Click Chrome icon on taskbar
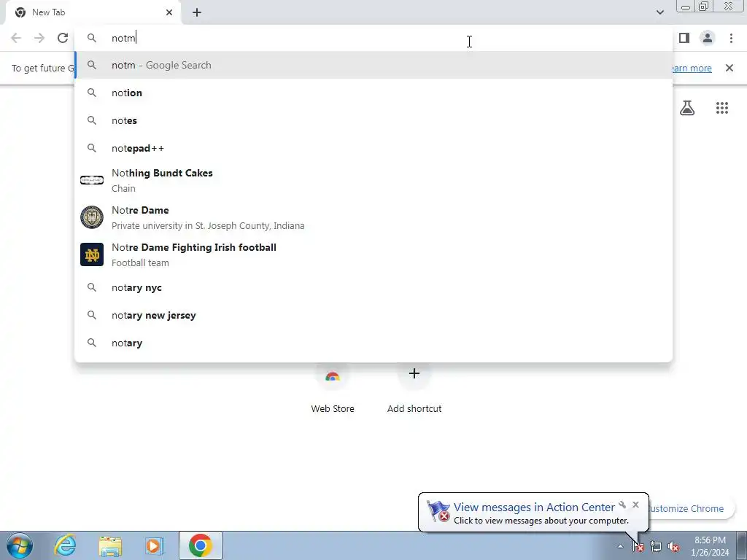Image resolution: width=747 pixels, height=560 pixels. (x=201, y=545)
